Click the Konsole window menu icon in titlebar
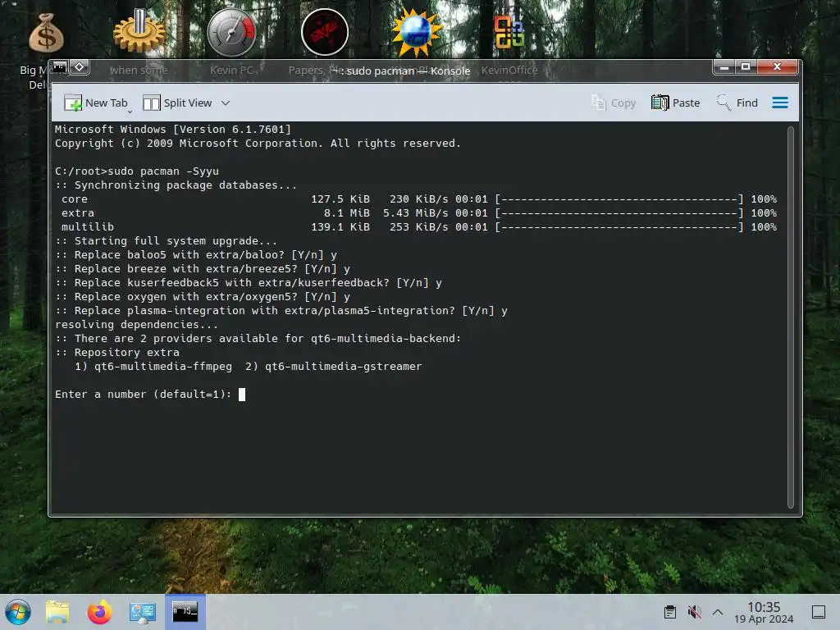The image size is (840, 630). [x=59, y=67]
